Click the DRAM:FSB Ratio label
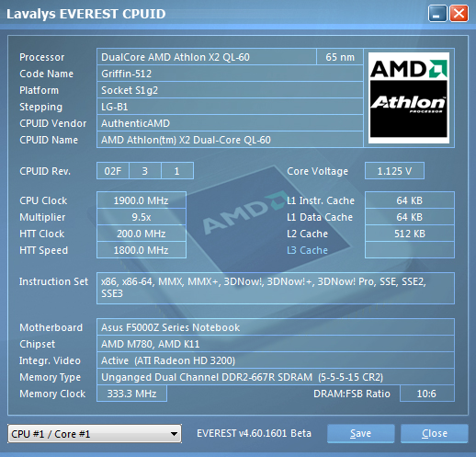The height and width of the screenshot is (457, 476). [352, 394]
